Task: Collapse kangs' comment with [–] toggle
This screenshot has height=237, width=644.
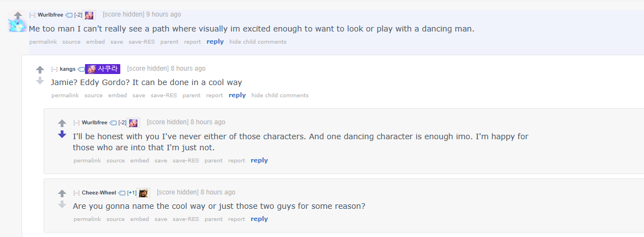Action: (54, 69)
